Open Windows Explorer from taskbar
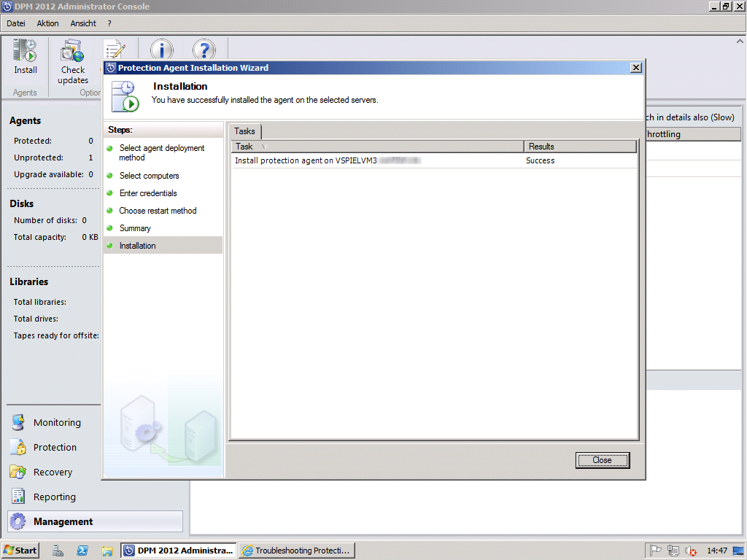Image resolution: width=747 pixels, height=560 pixels. (x=107, y=551)
